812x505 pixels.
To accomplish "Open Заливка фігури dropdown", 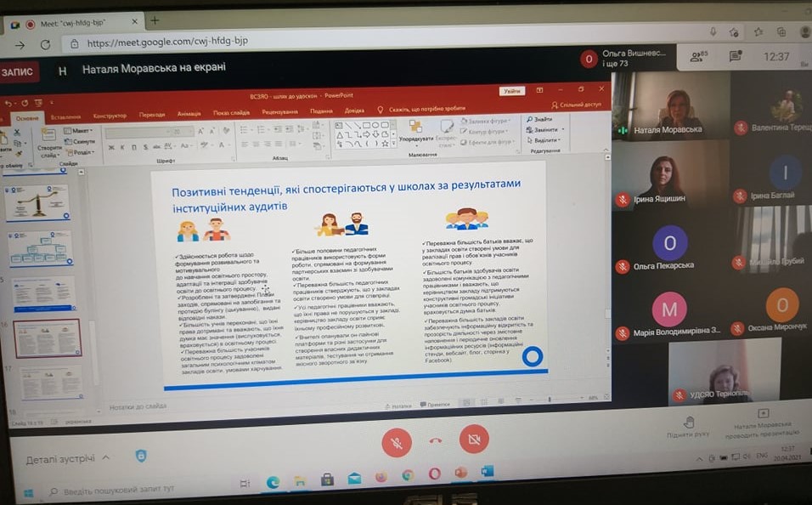I will click(x=486, y=121).
